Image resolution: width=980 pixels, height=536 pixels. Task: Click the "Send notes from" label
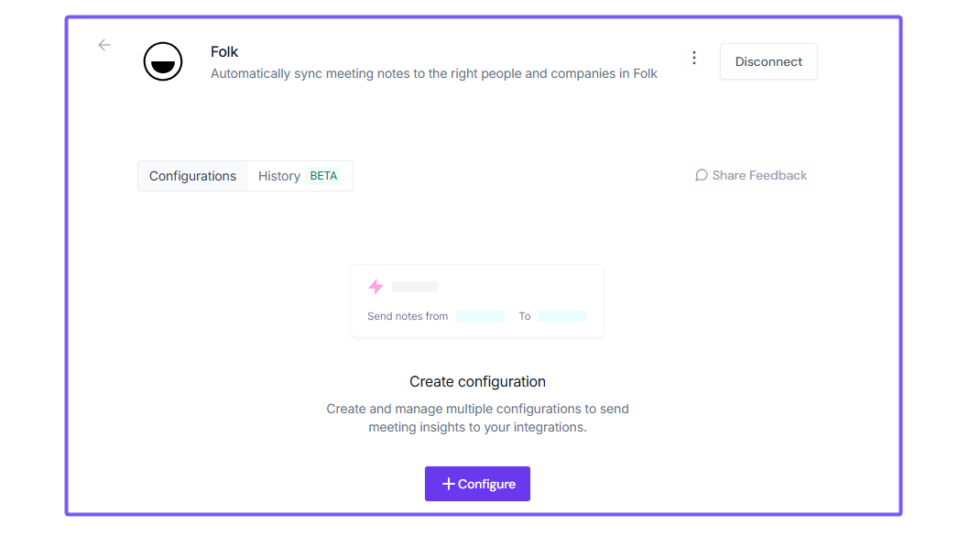408,316
